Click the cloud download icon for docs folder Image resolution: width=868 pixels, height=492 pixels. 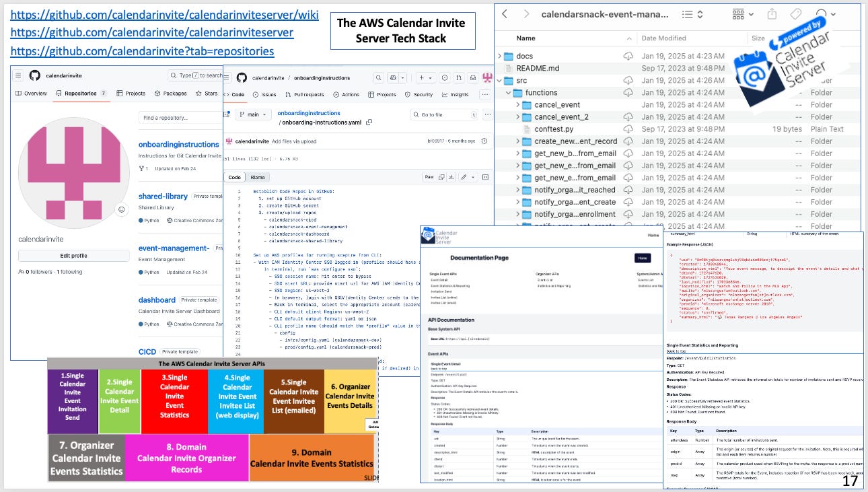pos(628,56)
